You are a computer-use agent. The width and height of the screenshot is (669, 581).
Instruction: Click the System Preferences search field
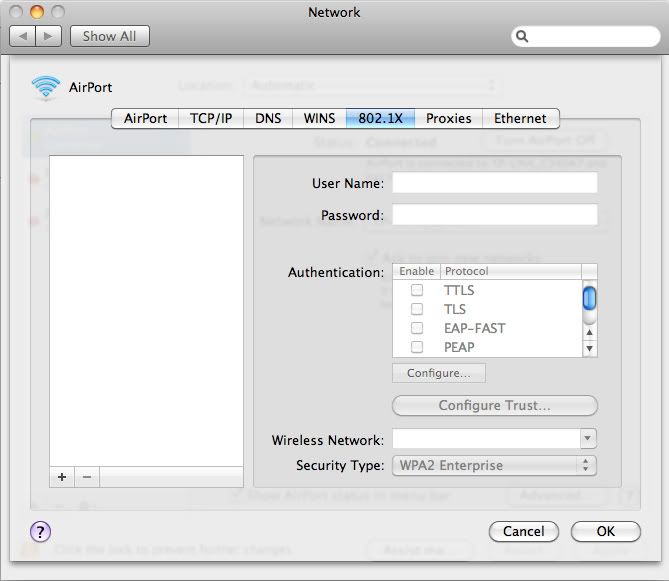coord(586,36)
